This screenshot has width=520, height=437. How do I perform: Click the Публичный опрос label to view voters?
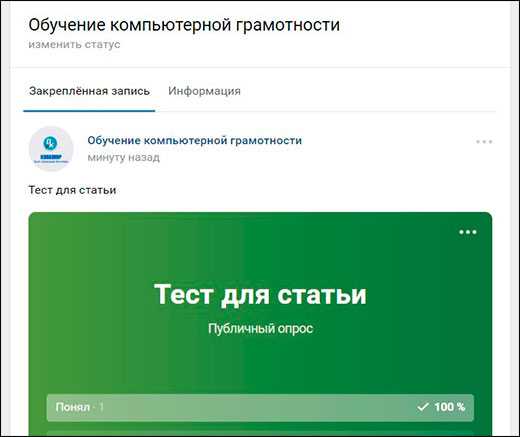tap(260, 329)
